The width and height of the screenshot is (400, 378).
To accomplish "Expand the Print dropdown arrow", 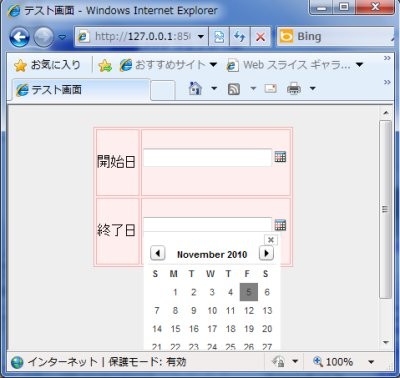I will coord(312,89).
